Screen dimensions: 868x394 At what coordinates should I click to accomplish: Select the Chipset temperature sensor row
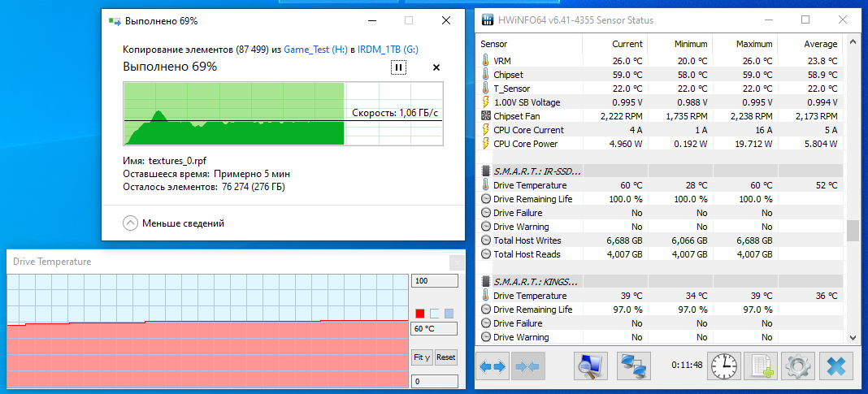(x=660, y=75)
